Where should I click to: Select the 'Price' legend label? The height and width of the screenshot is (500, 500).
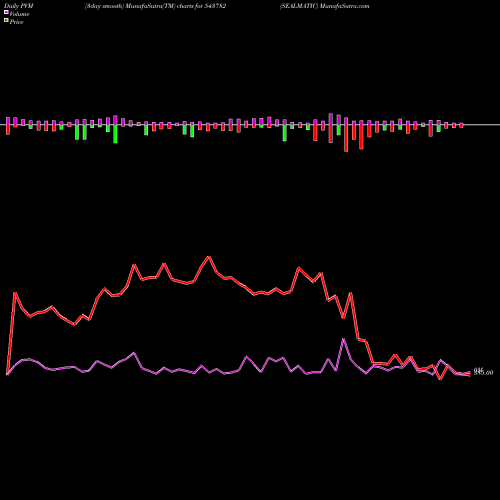[x=16, y=22]
